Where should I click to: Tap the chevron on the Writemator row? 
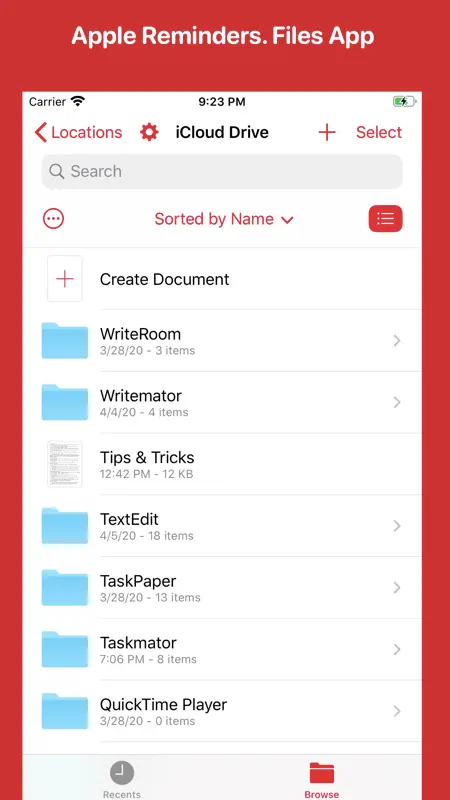pos(397,403)
